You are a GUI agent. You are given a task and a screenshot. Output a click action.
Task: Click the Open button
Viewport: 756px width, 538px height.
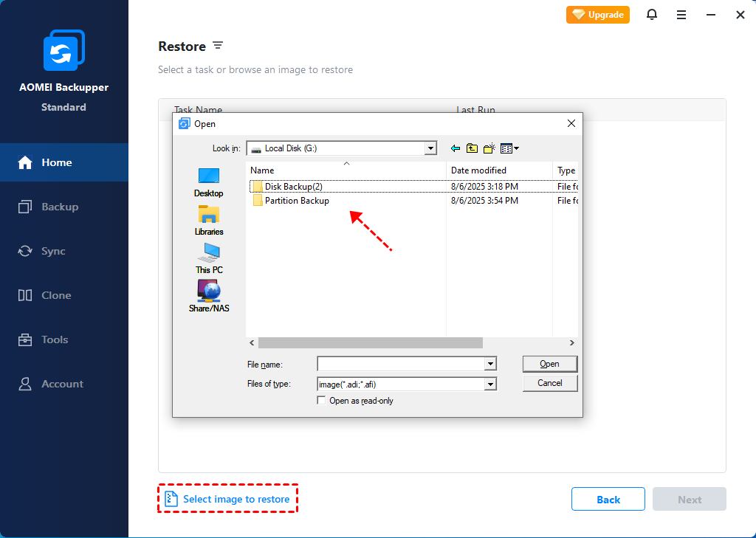(x=549, y=364)
